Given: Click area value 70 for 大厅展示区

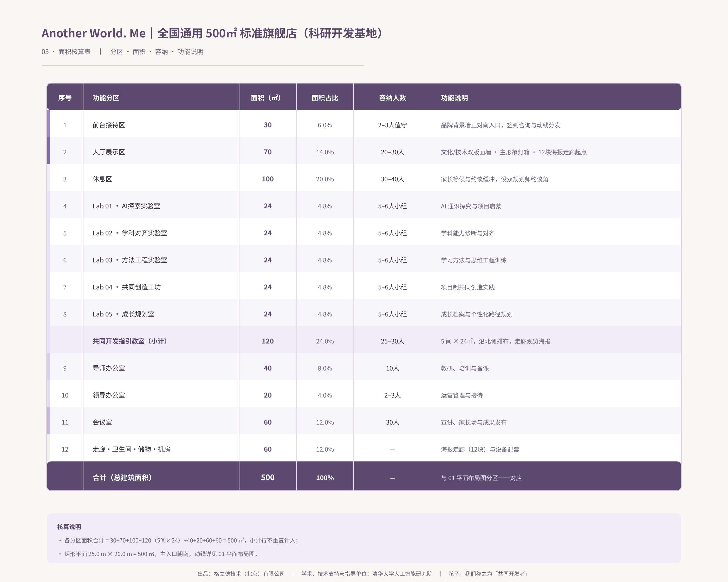Looking at the screenshot, I should tap(268, 152).
